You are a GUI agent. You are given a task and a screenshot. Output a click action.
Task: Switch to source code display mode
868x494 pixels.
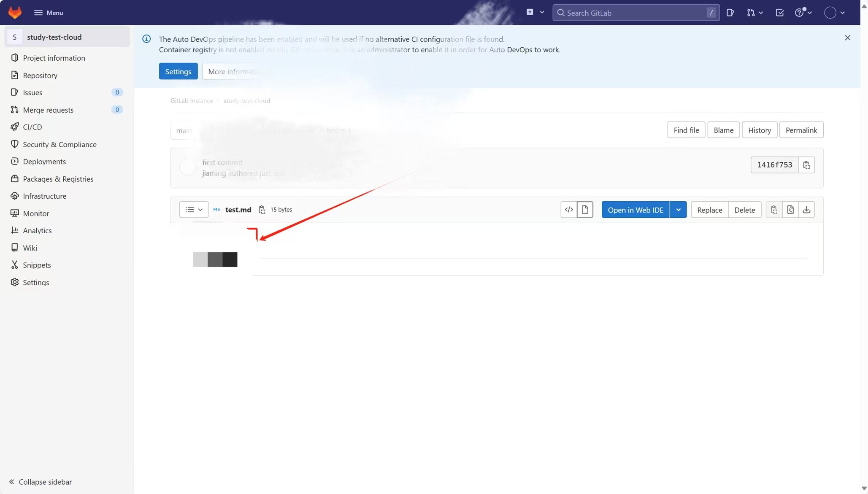click(x=569, y=210)
